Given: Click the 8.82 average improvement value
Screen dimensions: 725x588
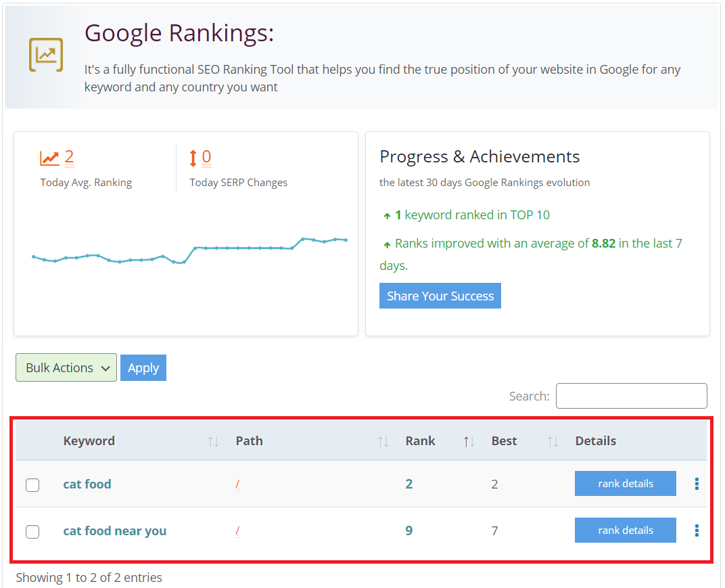Looking at the screenshot, I should tap(603, 244).
